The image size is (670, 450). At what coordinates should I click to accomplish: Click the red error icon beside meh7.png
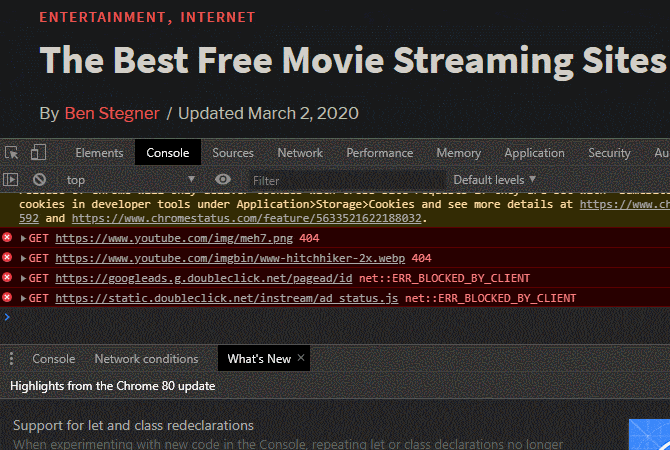click(7, 237)
